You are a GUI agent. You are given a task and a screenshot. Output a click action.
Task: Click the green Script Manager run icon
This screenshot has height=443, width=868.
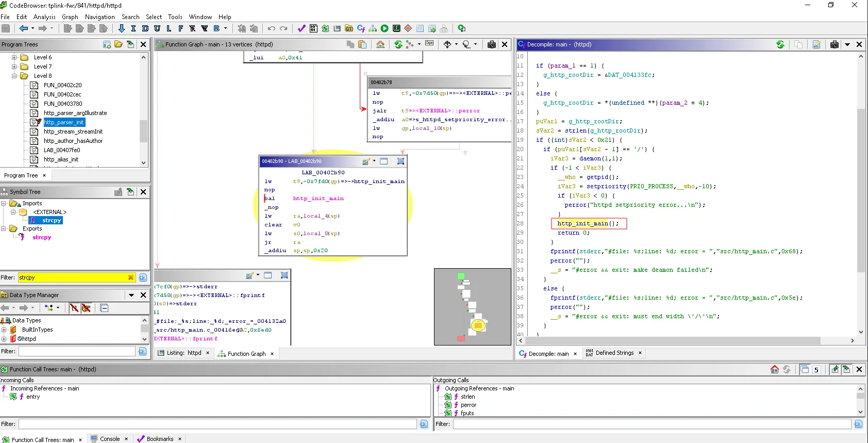point(385,28)
